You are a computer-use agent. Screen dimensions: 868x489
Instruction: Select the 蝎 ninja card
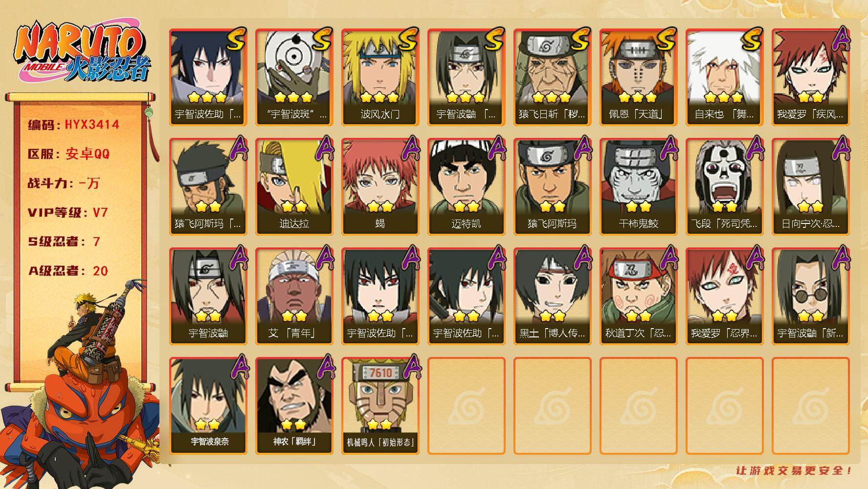pyautogui.click(x=380, y=187)
